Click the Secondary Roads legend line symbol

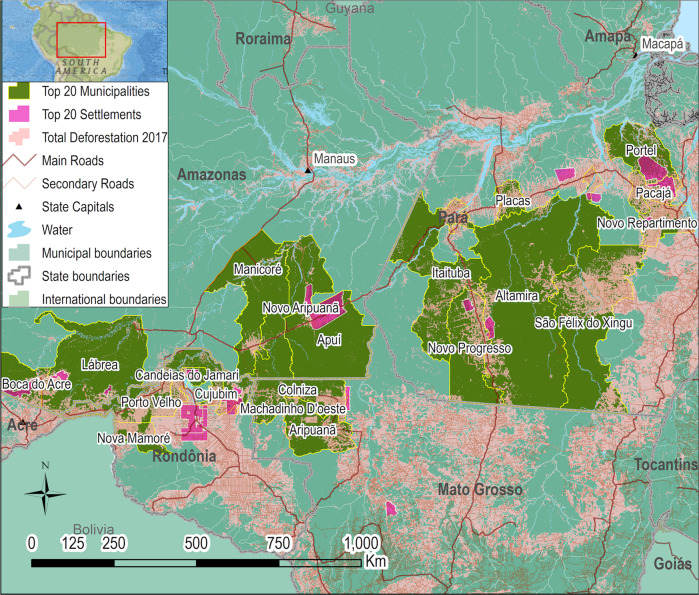point(21,184)
